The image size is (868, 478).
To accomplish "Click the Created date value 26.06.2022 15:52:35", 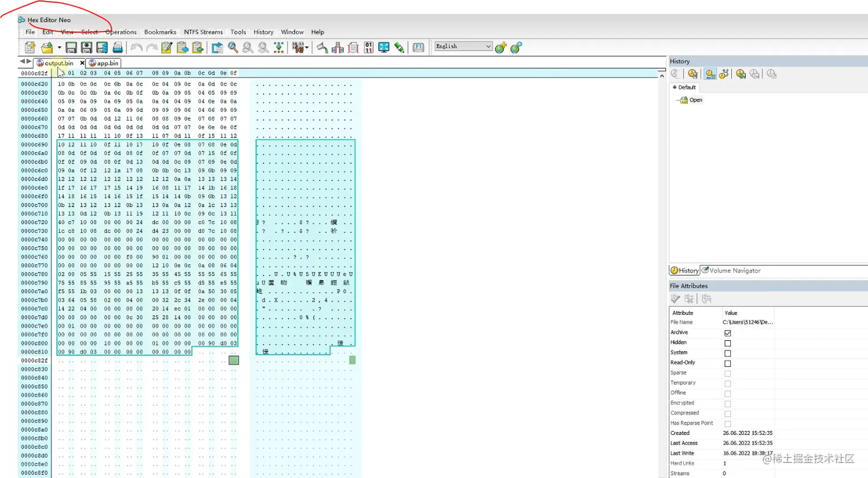I will tap(747, 433).
